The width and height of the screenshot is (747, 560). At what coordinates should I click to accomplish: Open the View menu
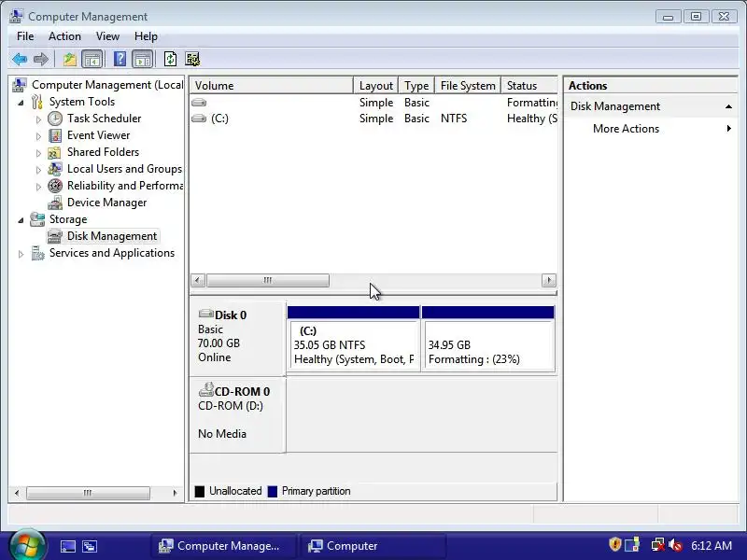(x=107, y=36)
